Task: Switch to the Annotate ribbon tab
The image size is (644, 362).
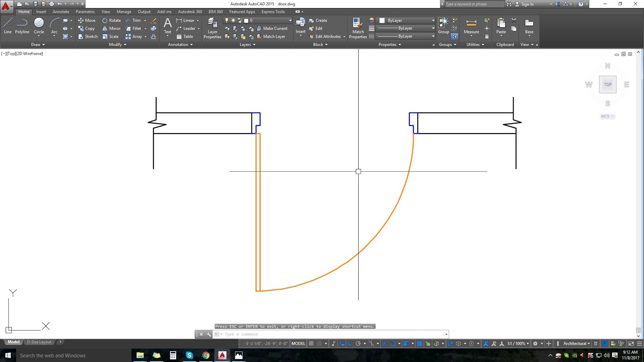Action: (60, 12)
